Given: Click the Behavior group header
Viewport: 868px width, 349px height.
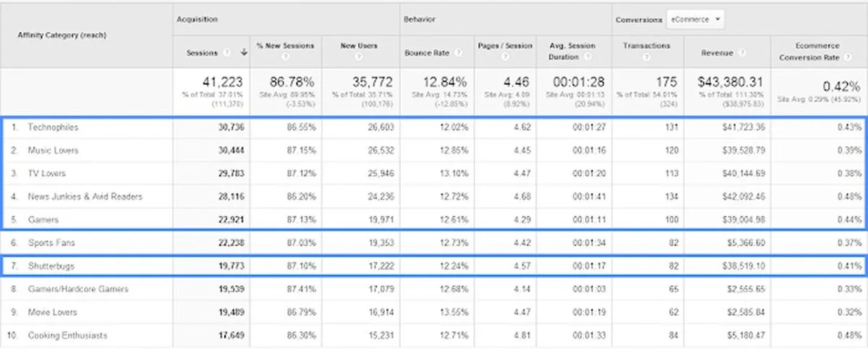Looking at the screenshot, I should point(420,20).
